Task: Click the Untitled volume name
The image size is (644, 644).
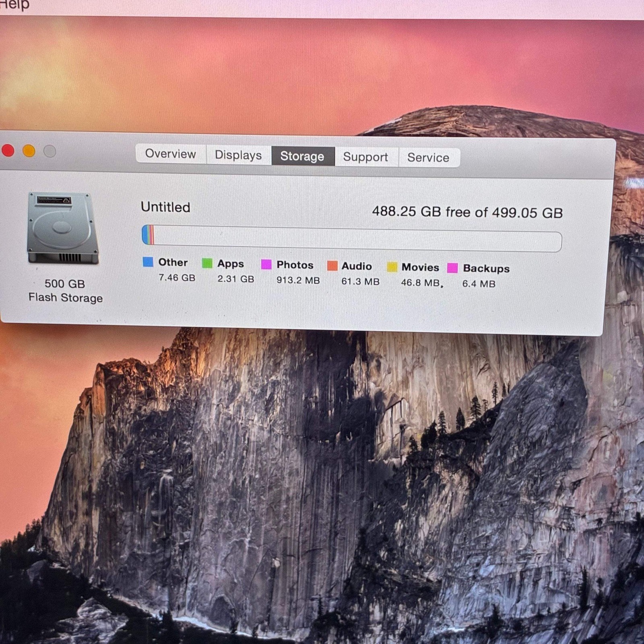Action: click(165, 207)
